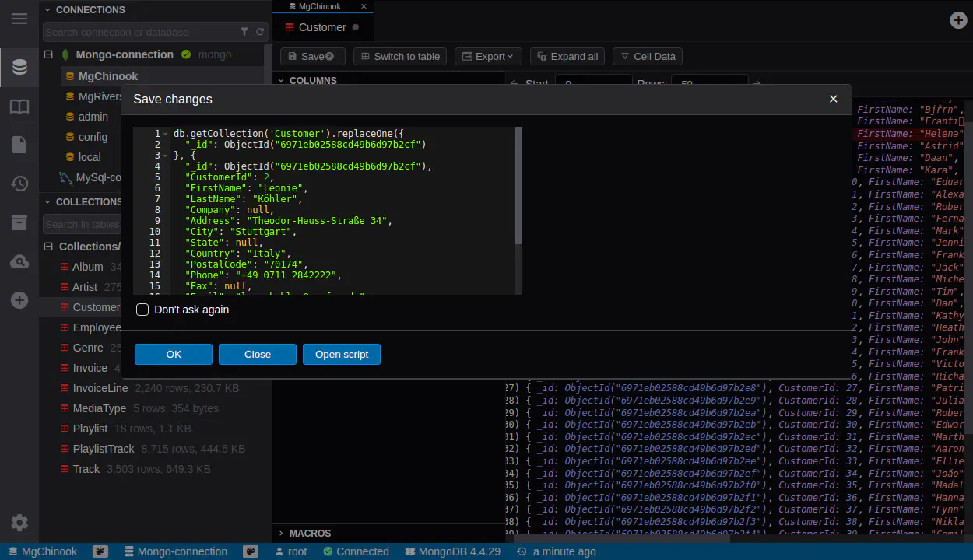Image resolution: width=973 pixels, height=560 pixels.
Task: Click the script editor's vertical scrollbar
Action: [x=518, y=187]
